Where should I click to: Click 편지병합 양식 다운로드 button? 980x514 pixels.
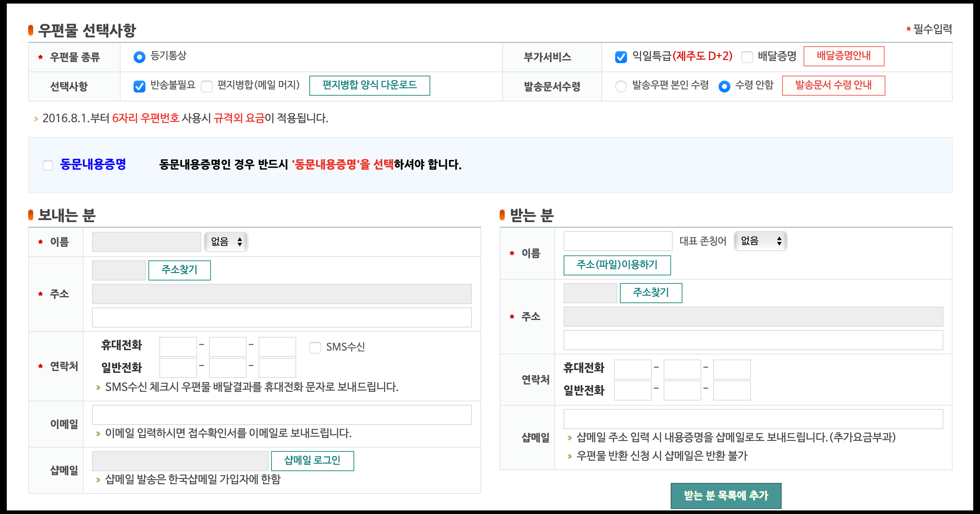[x=369, y=86]
